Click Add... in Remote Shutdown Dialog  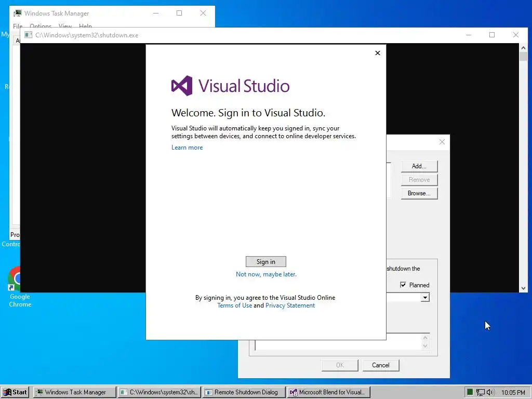click(419, 166)
